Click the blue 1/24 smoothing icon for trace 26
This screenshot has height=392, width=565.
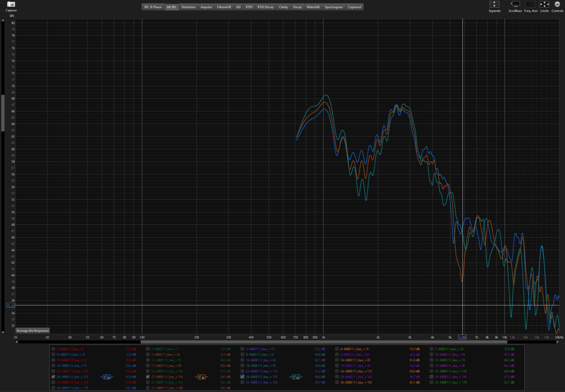click(107, 377)
